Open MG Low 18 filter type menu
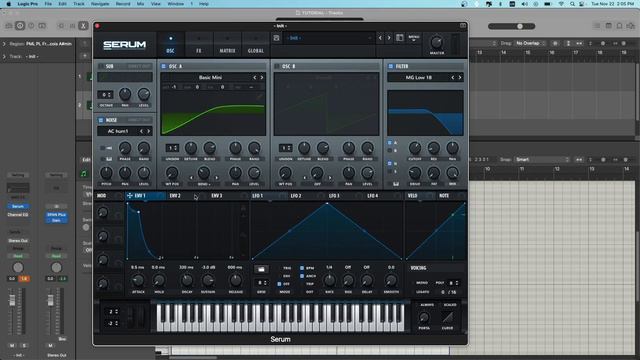640x360 pixels. [x=419, y=77]
